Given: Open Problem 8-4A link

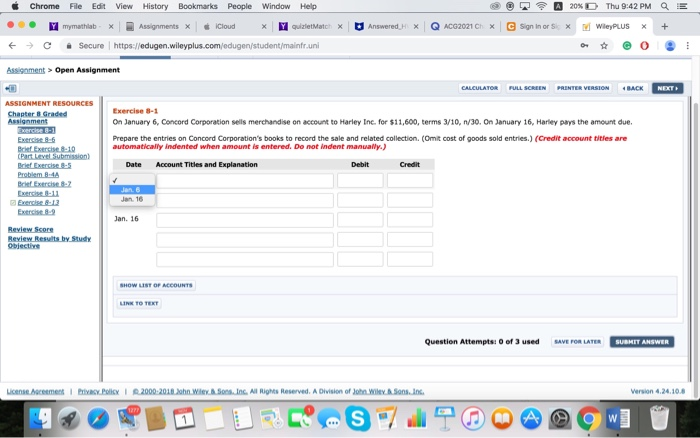Looking at the screenshot, I should [38, 175].
